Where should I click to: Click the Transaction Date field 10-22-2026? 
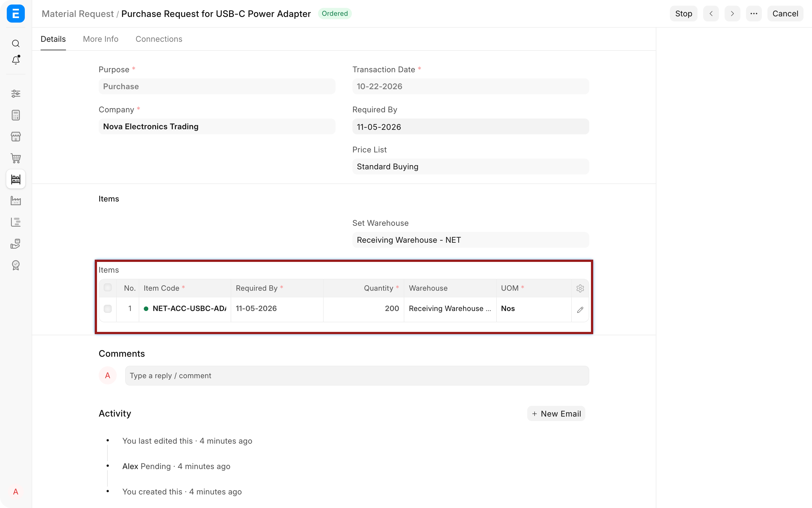[x=471, y=86]
